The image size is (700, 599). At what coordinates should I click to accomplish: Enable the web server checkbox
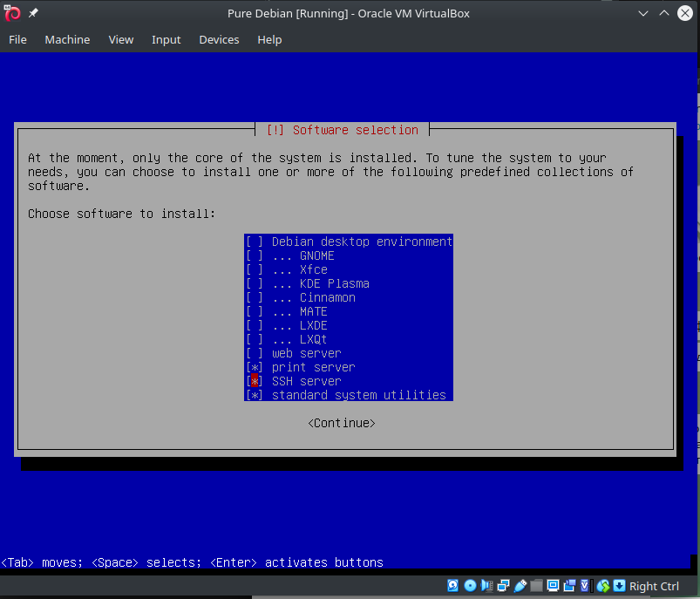255,353
